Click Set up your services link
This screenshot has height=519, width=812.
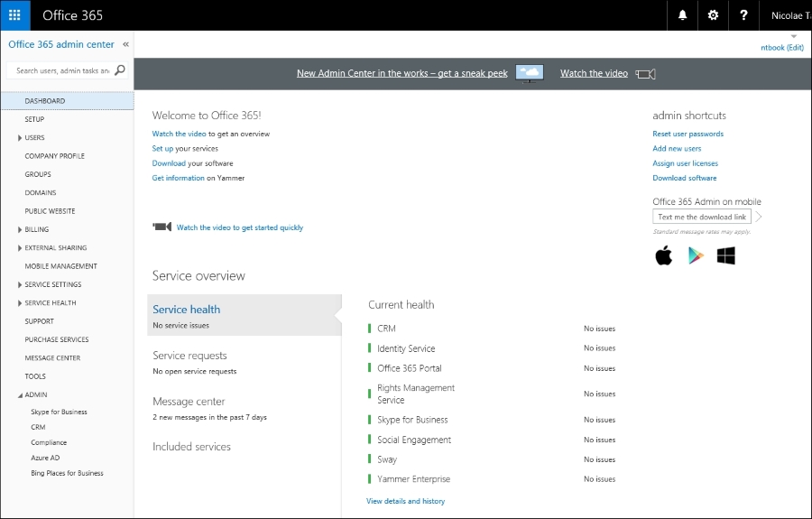tap(162, 149)
